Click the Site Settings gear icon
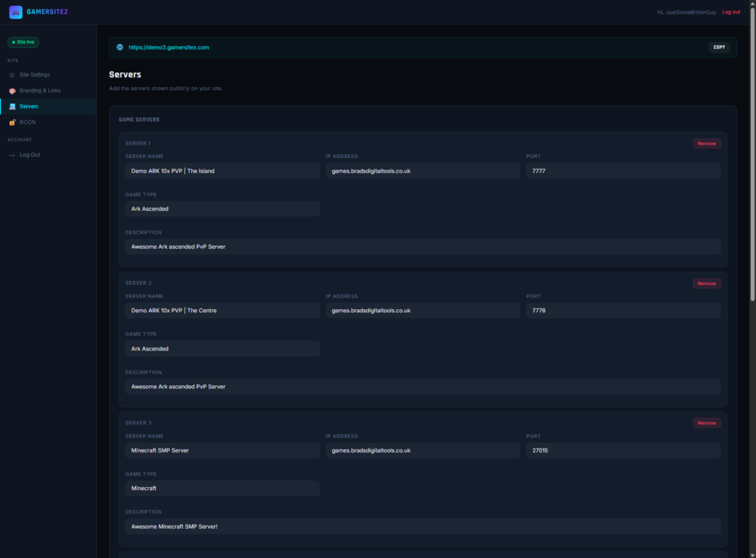The image size is (756, 558). tap(12, 75)
